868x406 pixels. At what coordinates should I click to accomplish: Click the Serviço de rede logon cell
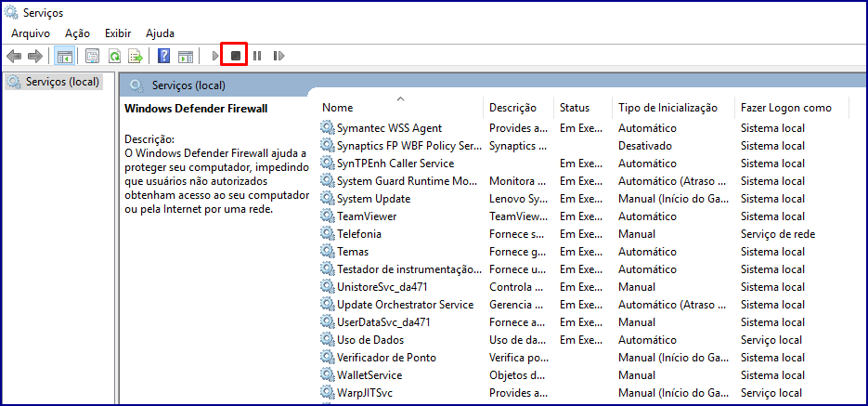pos(778,234)
